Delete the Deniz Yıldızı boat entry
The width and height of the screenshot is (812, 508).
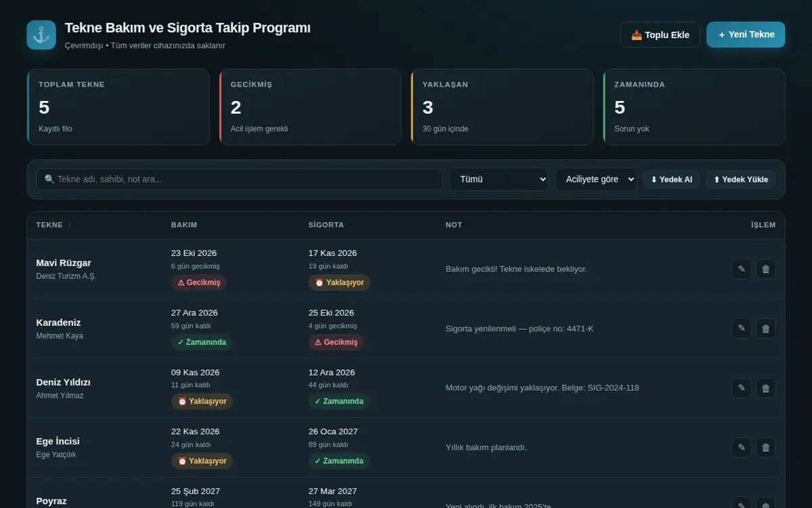coord(765,388)
